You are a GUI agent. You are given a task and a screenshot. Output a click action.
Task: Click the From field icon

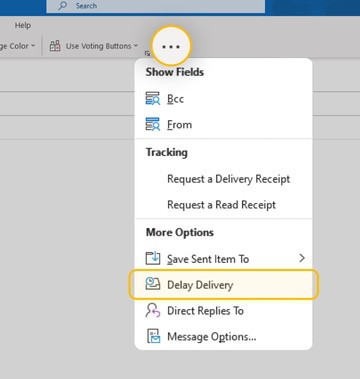pyautogui.click(x=153, y=124)
